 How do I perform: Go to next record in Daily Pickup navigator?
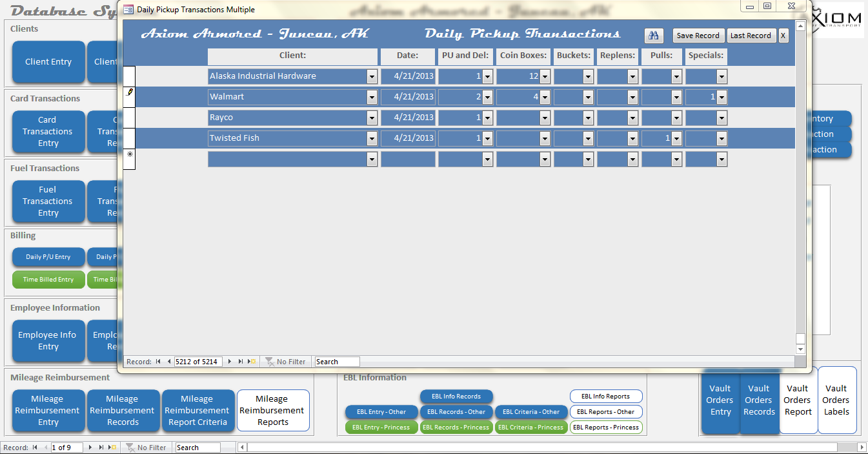click(x=229, y=362)
